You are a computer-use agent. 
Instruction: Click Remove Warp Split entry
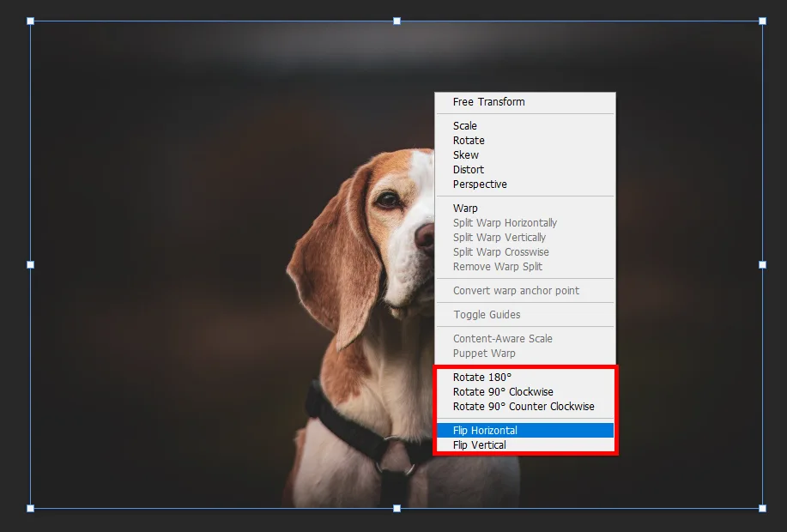click(525, 267)
